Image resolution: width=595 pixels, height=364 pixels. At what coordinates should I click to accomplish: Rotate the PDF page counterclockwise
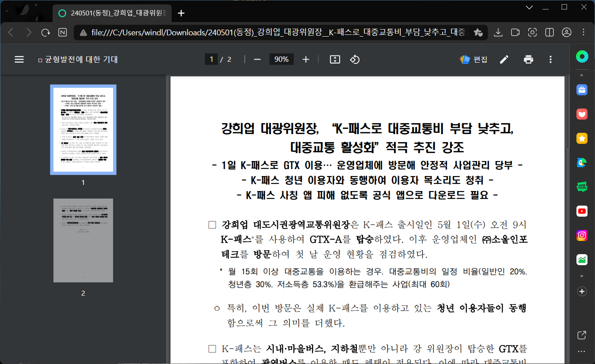(355, 60)
